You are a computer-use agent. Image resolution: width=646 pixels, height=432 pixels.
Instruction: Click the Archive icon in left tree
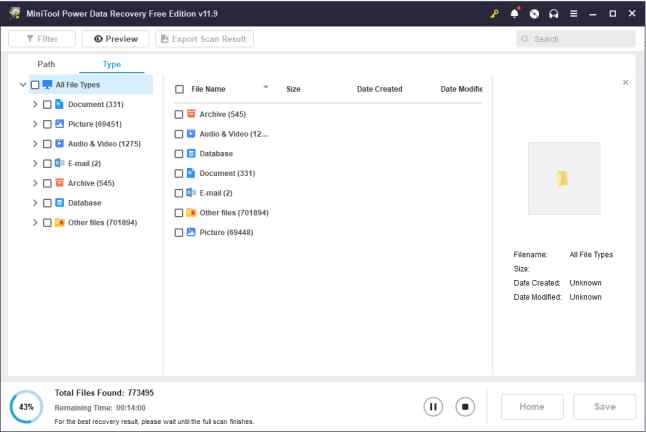tap(59, 182)
